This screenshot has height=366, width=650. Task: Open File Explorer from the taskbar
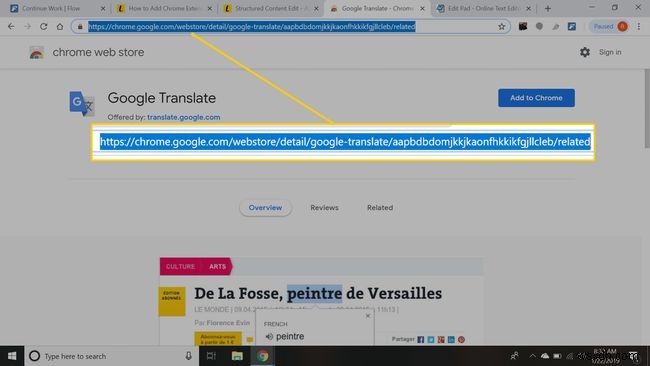(237, 356)
